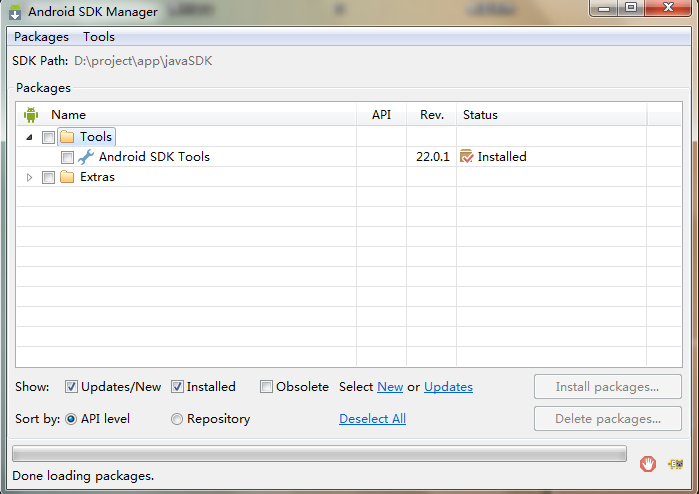Enable the Obsolete filter checkbox

point(266,387)
